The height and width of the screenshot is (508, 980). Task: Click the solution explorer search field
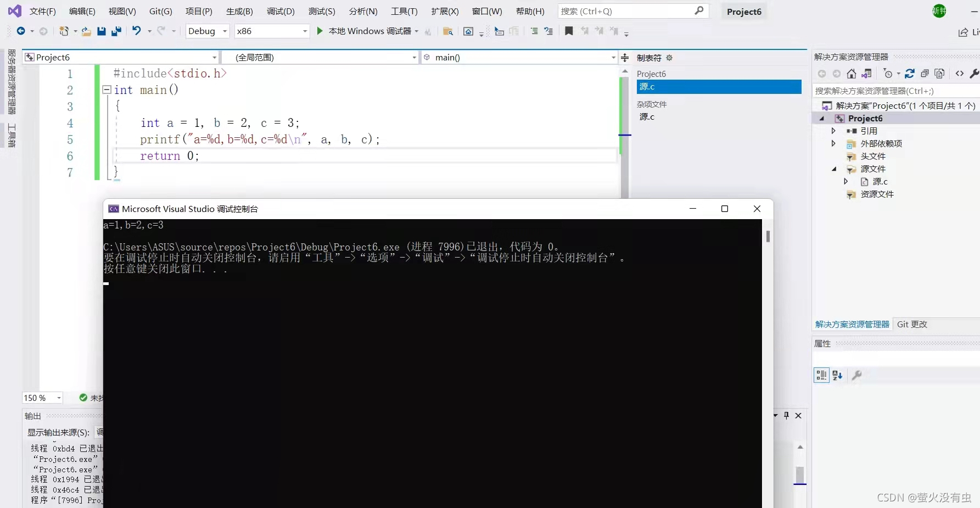[896, 91]
